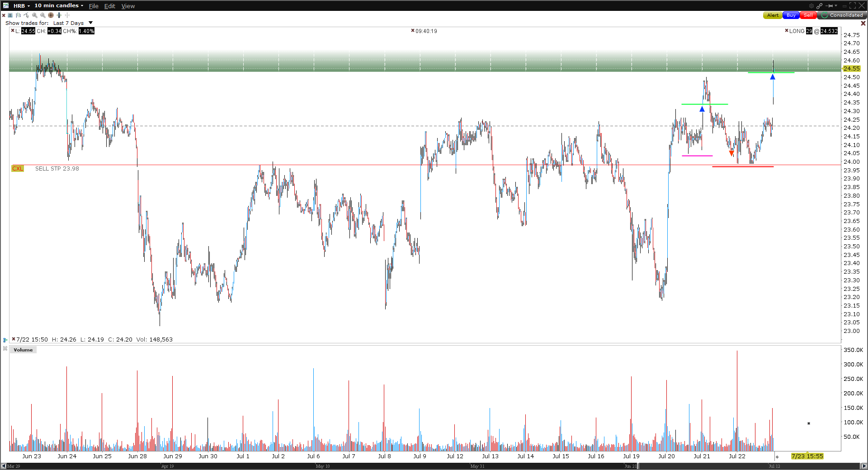Open chart settings gear icon

coord(811,6)
